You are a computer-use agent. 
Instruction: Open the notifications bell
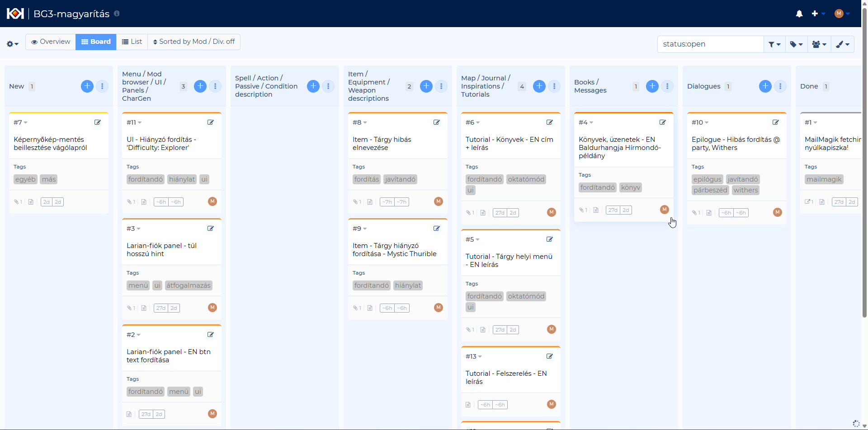pos(799,14)
